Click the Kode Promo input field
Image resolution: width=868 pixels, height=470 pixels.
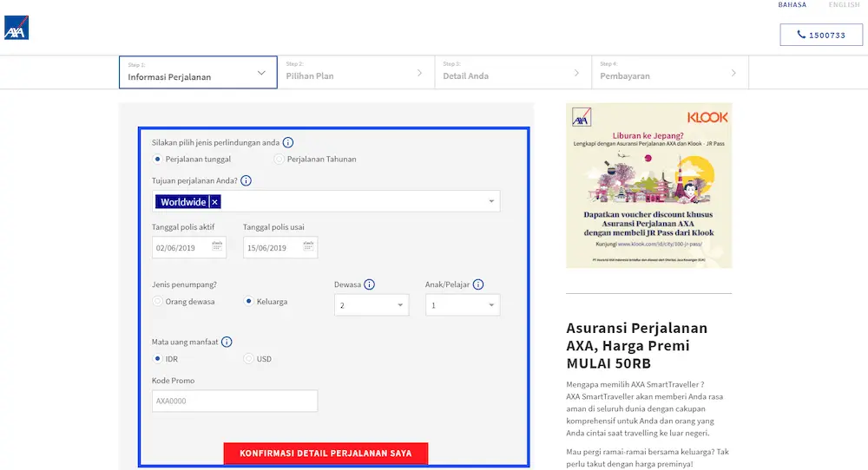click(234, 401)
